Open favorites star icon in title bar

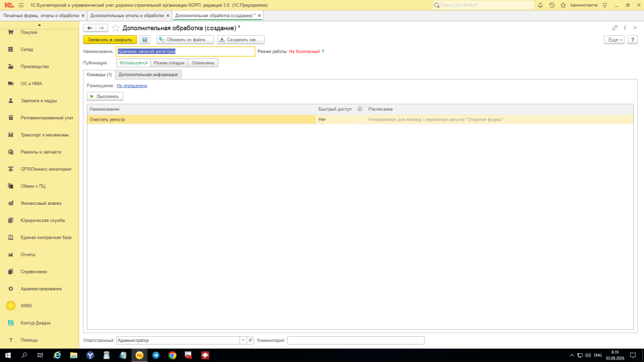(563, 5)
